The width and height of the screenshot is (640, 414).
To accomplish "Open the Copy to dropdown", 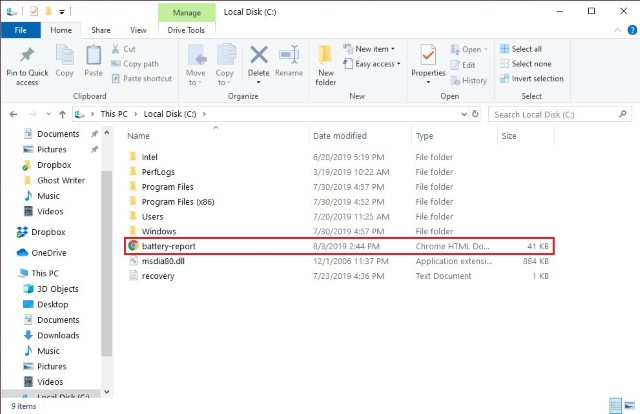I will click(224, 65).
